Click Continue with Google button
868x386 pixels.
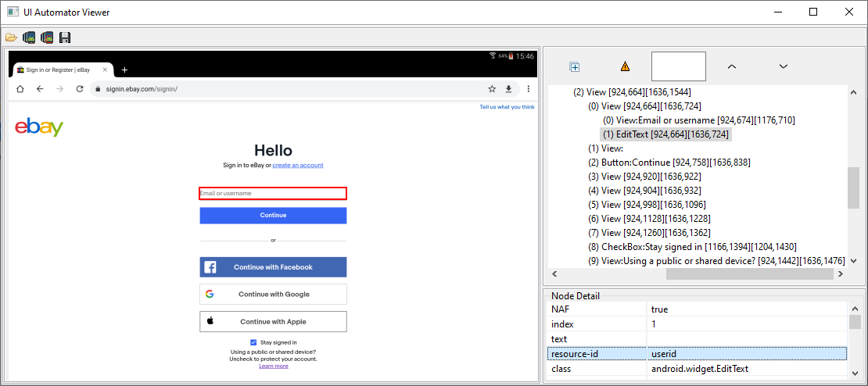(273, 295)
